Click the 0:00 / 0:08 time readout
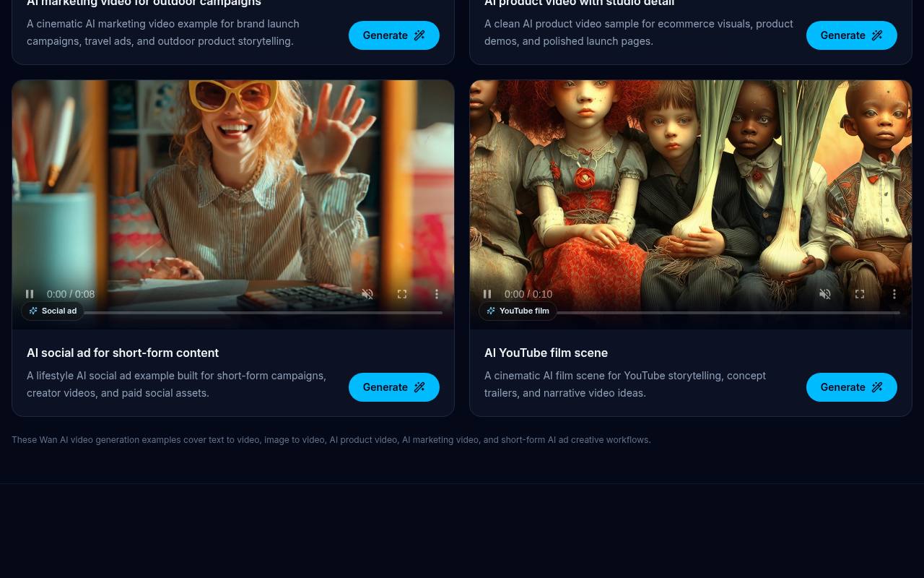The width and height of the screenshot is (924, 578). pos(71,294)
